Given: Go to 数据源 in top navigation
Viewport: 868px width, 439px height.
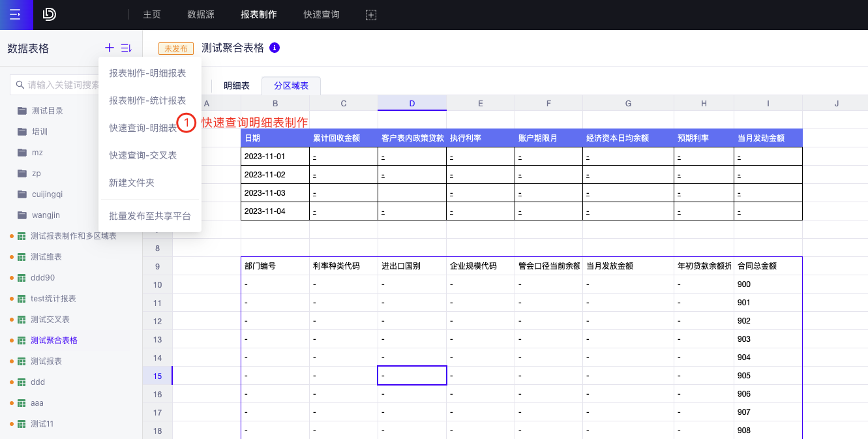Looking at the screenshot, I should click(x=201, y=14).
